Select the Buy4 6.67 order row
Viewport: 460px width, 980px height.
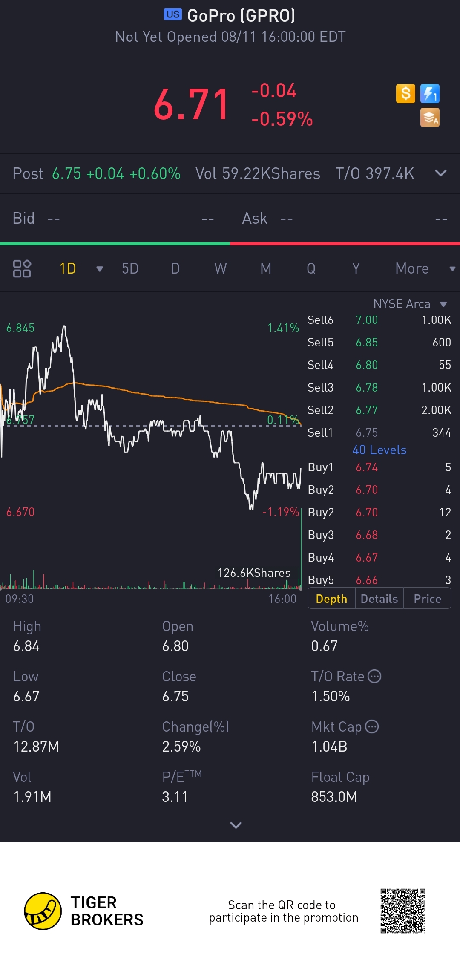379,558
